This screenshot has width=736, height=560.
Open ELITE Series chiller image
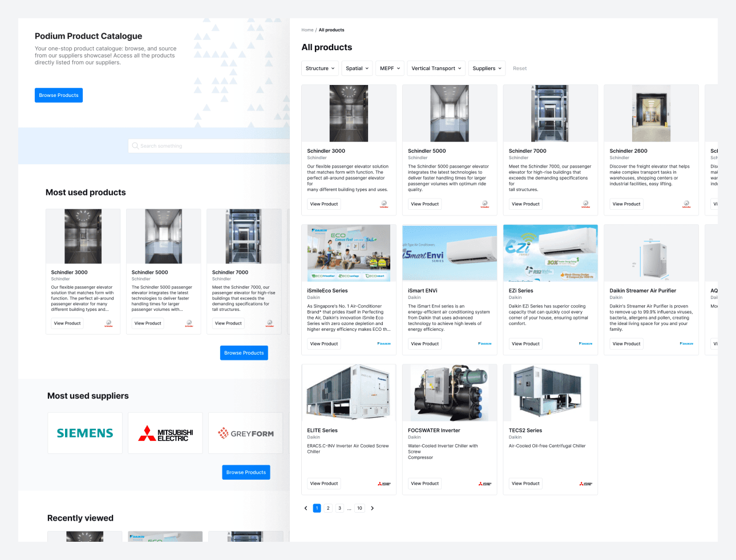349,393
